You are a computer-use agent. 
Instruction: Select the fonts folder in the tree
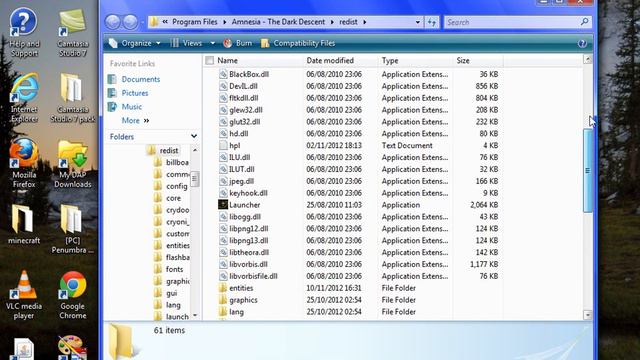[174, 269]
